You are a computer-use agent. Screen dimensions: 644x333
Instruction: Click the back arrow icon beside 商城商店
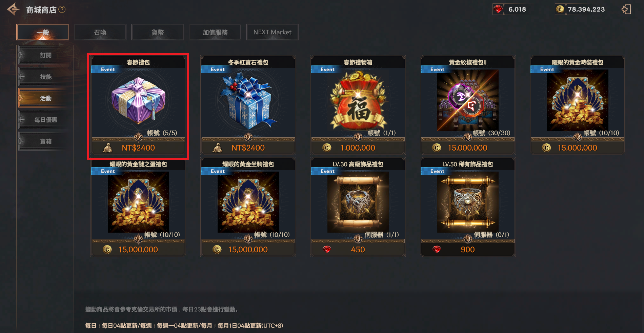pyautogui.click(x=13, y=9)
